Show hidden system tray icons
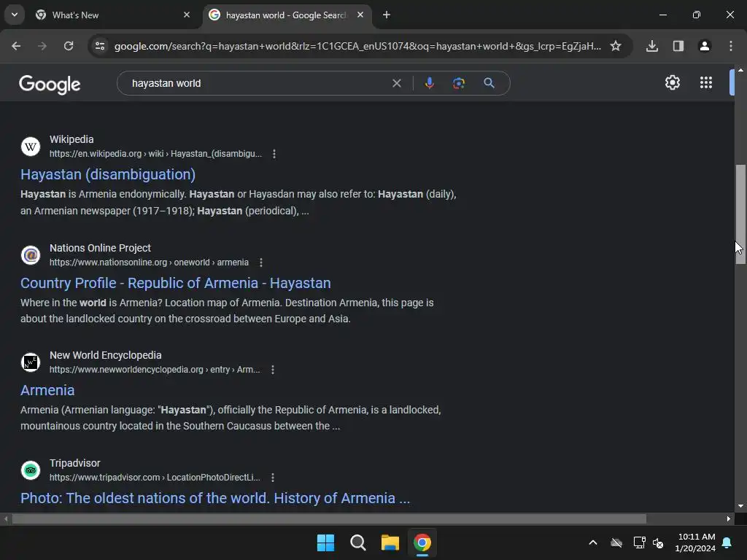This screenshot has height=560, width=747. coord(593,542)
